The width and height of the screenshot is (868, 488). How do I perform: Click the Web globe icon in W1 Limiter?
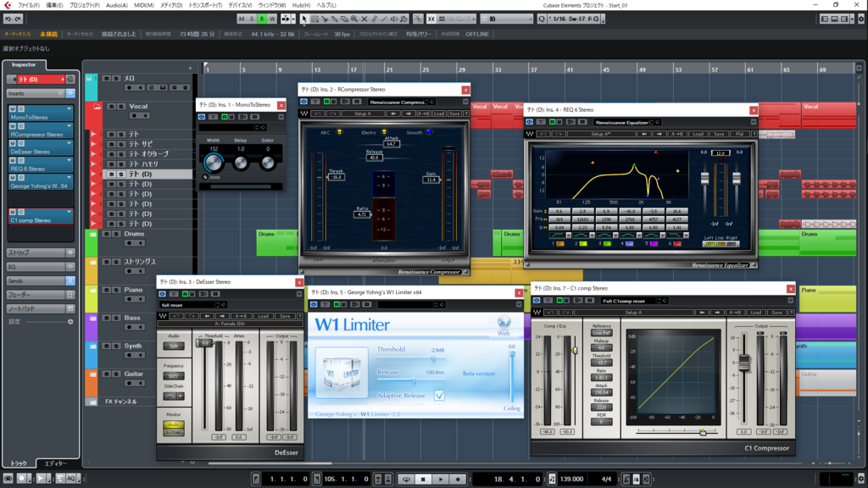[x=504, y=323]
